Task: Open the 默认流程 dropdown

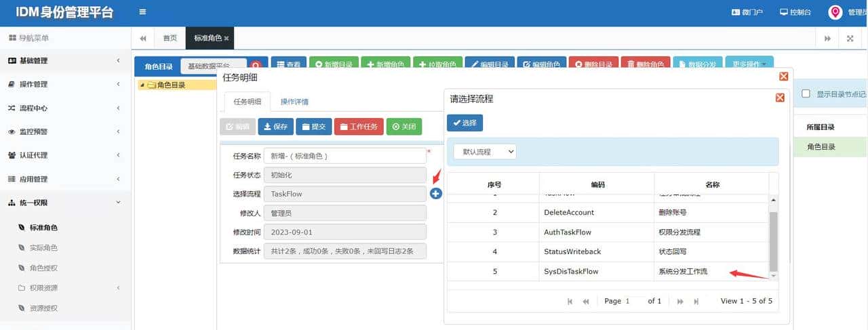Action: pyautogui.click(x=485, y=152)
